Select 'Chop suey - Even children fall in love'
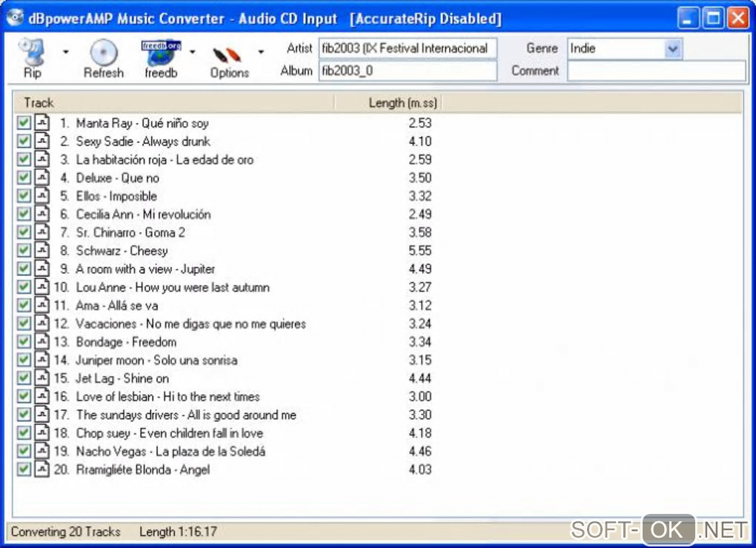This screenshot has height=548, width=756. (x=170, y=433)
